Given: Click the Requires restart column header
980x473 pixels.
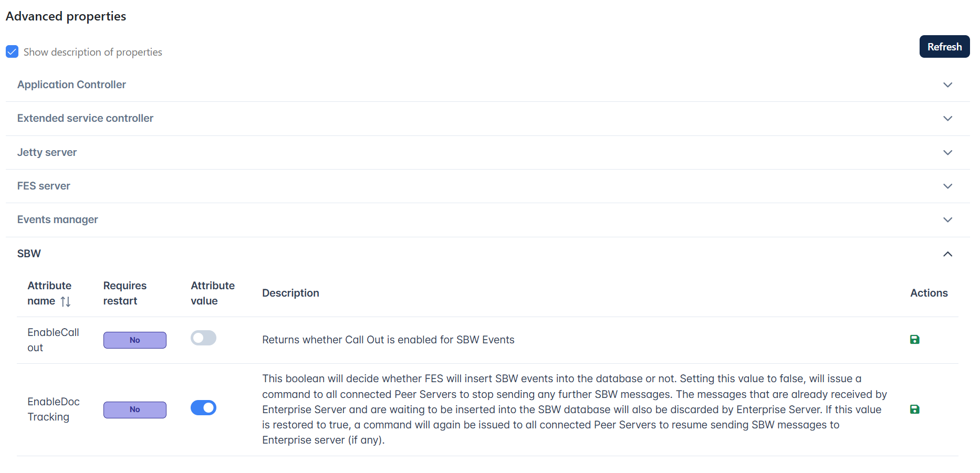Looking at the screenshot, I should coord(125,293).
